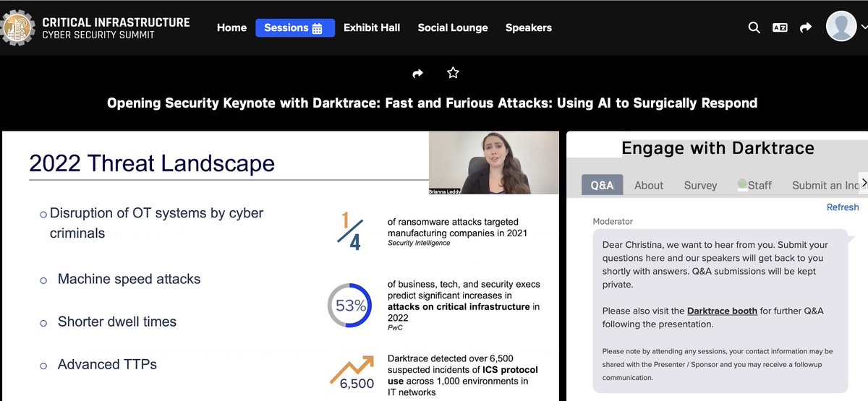This screenshot has width=868, height=401.
Task: Click the 53% circular chart graphic
Action: pyautogui.click(x=350, y=305)
